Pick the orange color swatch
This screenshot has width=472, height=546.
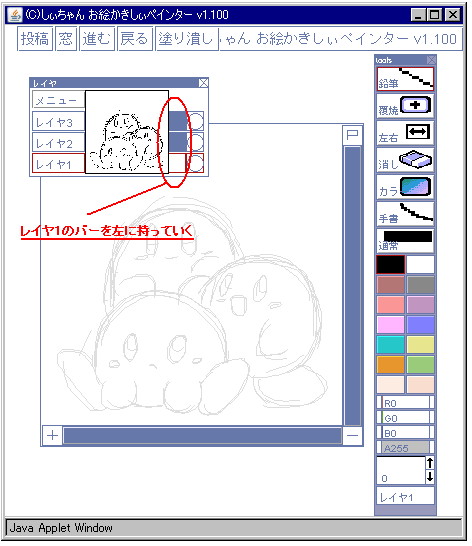tap(390, 364)
